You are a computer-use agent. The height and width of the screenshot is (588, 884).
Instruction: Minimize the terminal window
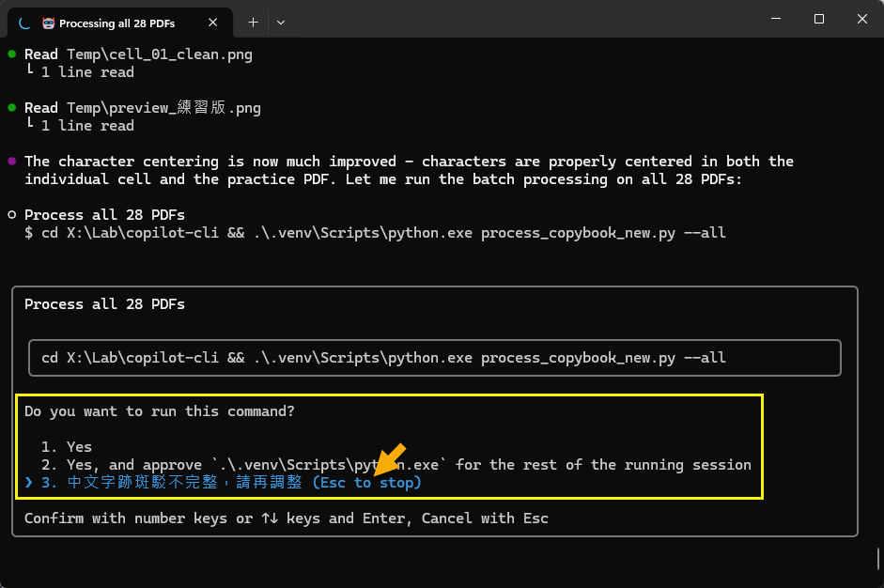tap(775, 19)
